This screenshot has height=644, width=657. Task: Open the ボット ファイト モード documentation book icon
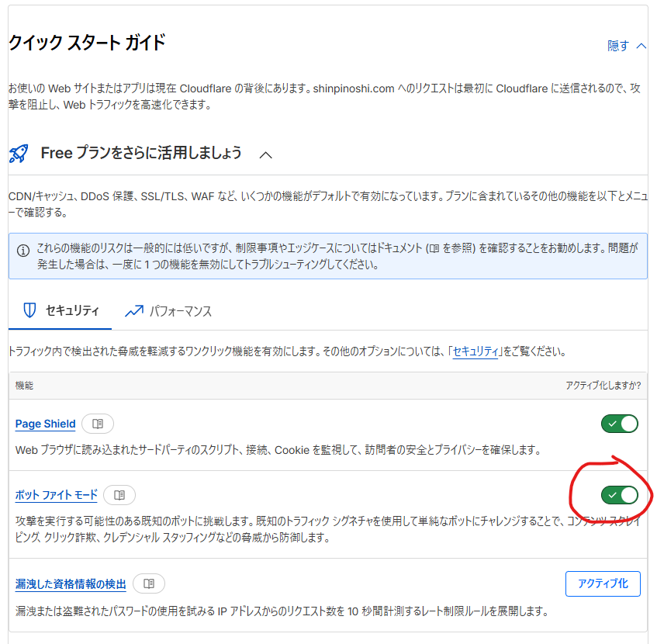point(119,495)
